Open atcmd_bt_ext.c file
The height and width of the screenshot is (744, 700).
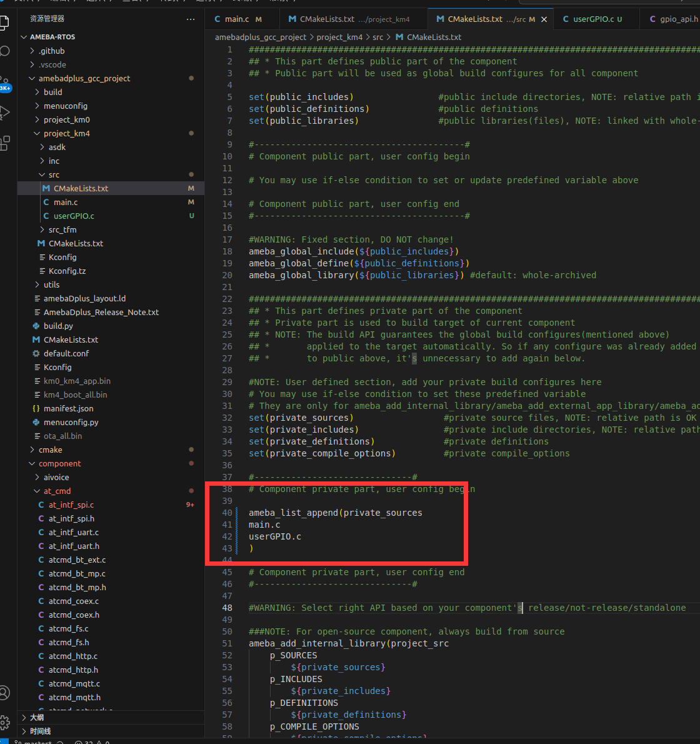point(111,560)
